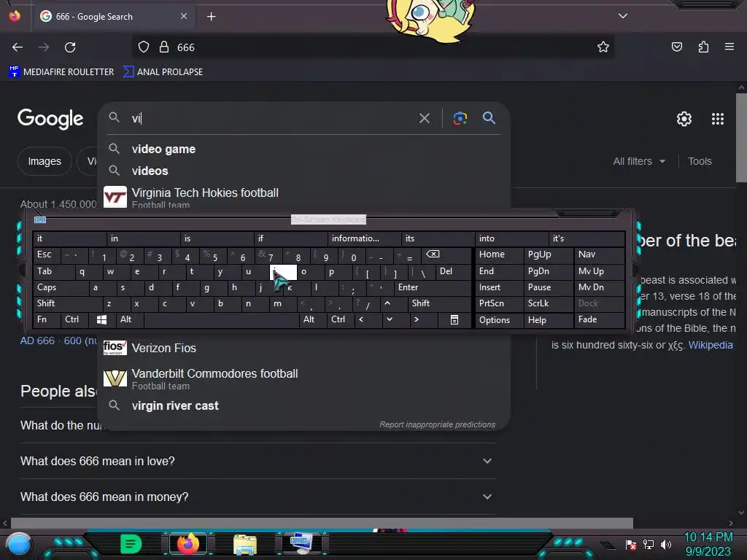Toggle the left Ctrl key
The width and height of the screenshot is (747, 560).
(74, 319)
